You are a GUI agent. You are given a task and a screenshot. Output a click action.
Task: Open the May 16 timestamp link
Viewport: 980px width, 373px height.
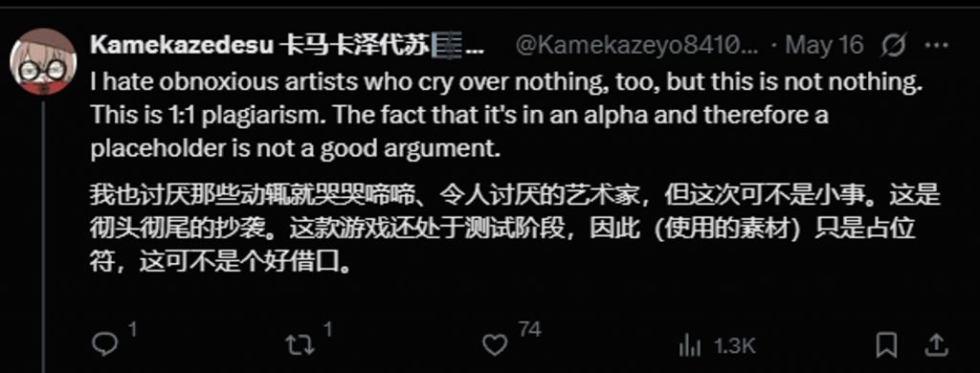point(824,45)
